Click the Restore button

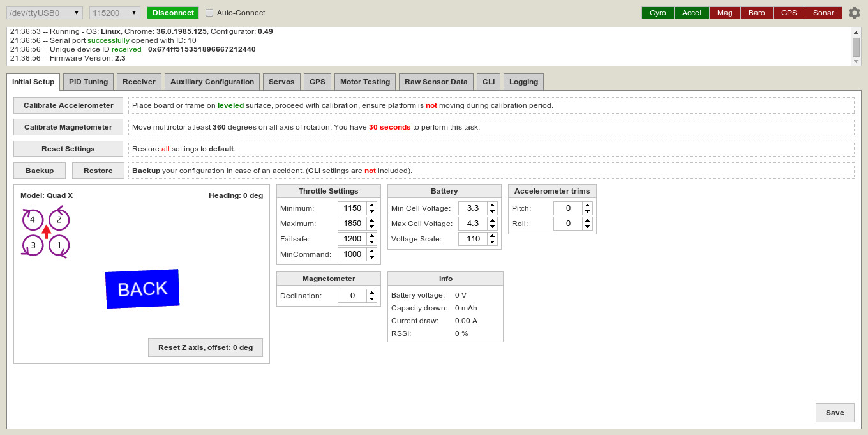click(x=98, y=171)
